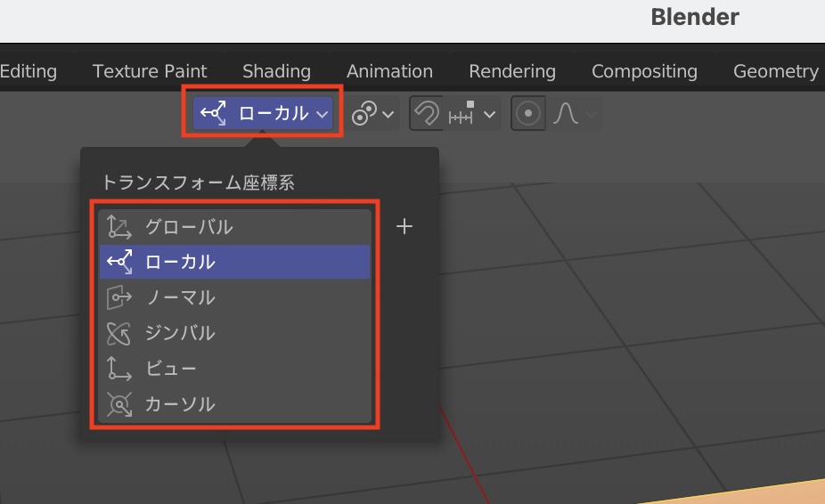Expand the snapping options dropdown
This screenshot has width=825, height=504.
pyautogui.click(x=473, y=114)
